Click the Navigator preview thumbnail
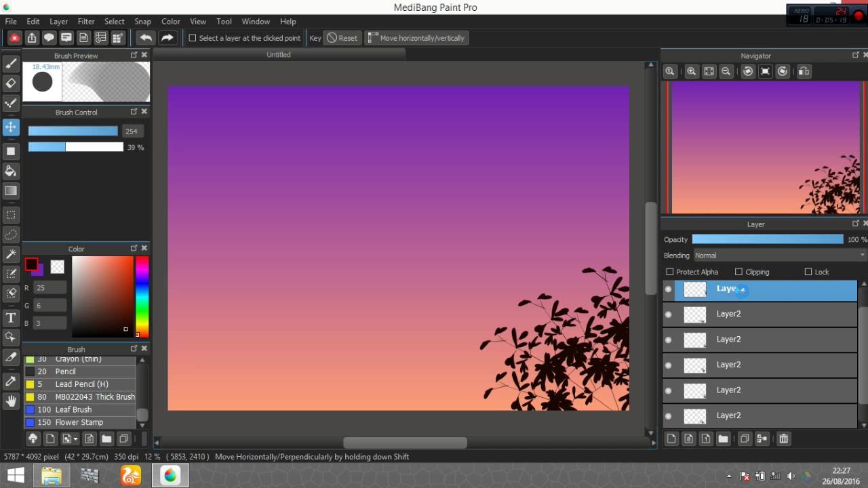The image size is (868, 488). click(x=764, y=148)
